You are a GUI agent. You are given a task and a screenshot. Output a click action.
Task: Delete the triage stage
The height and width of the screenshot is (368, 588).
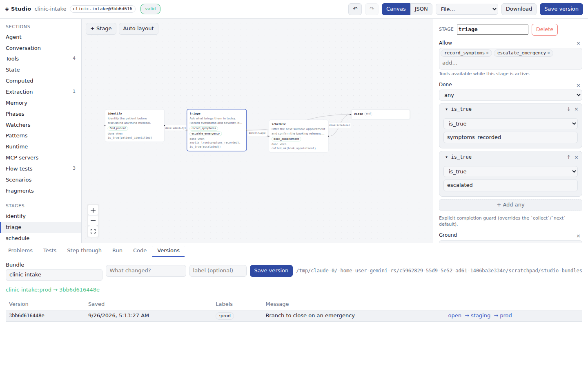[545, 29]
